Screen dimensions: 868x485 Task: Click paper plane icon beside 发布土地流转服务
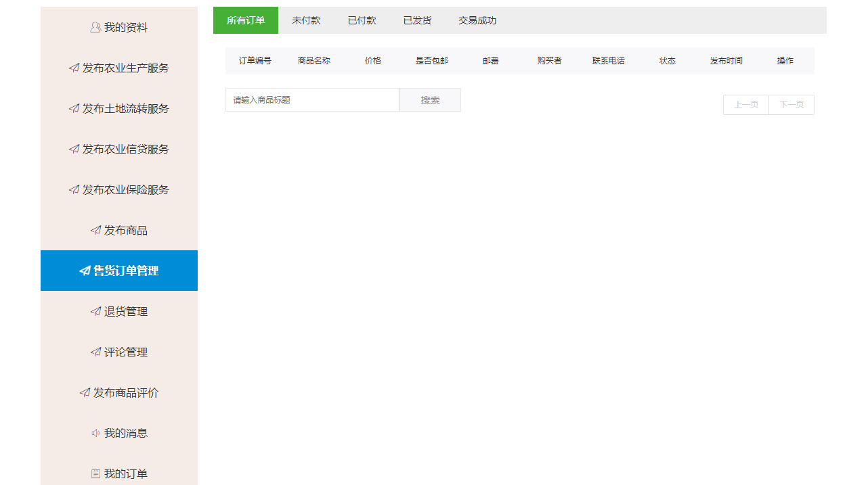[x=74, y=109]
